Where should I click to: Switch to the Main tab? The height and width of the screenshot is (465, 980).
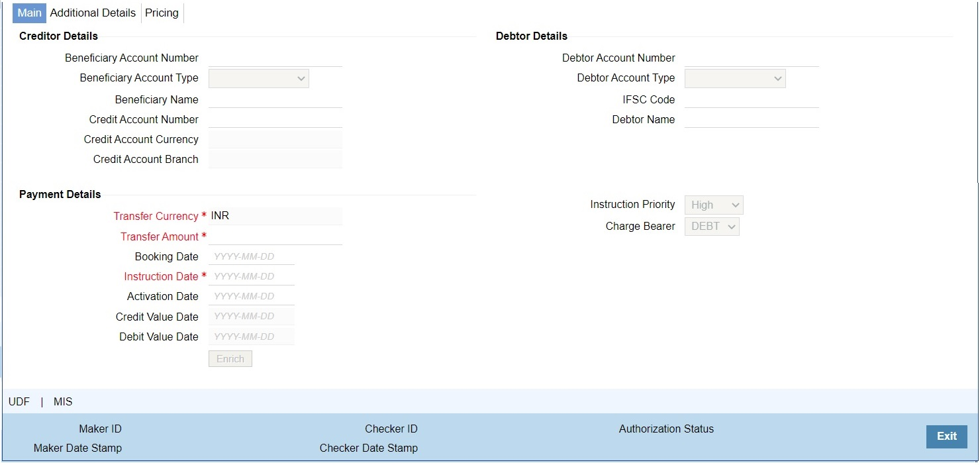29,13
